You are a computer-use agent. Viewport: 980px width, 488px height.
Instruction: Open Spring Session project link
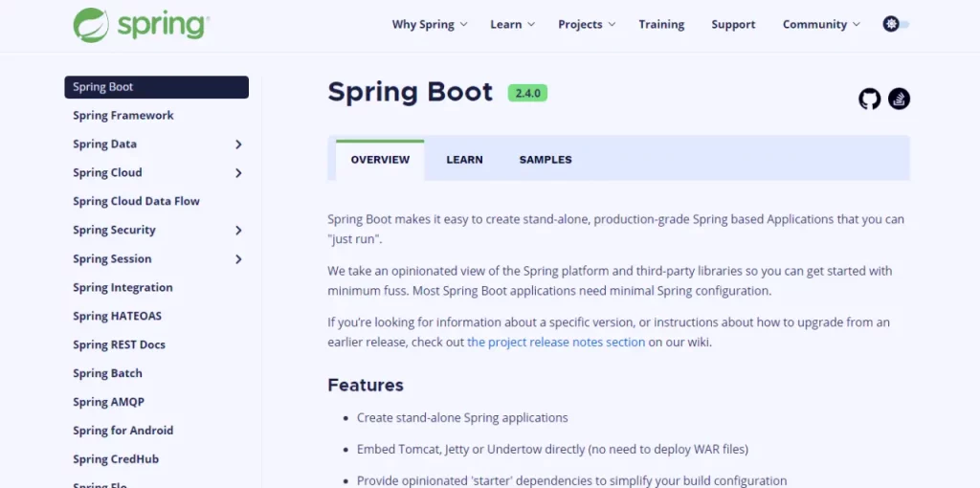[x=112, y=259]
